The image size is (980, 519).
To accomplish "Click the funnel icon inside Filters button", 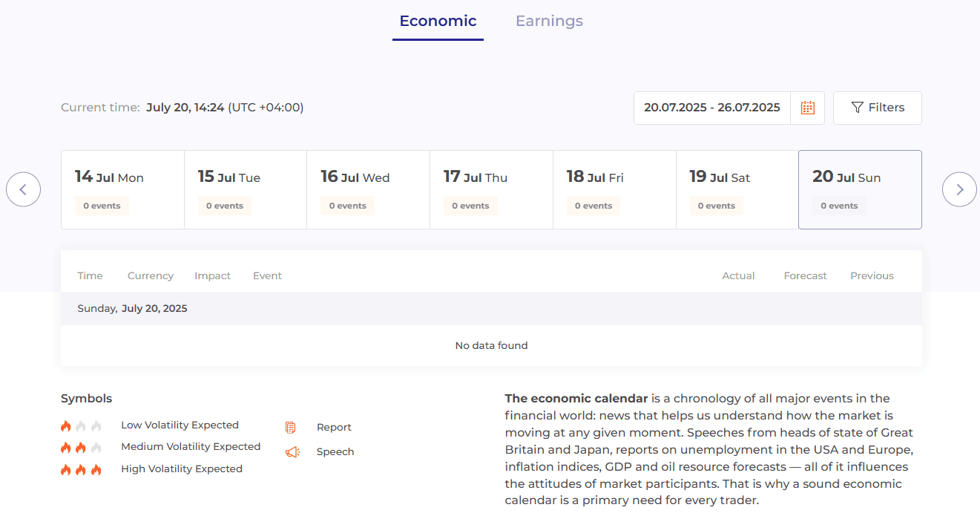I will pos(859,108).
